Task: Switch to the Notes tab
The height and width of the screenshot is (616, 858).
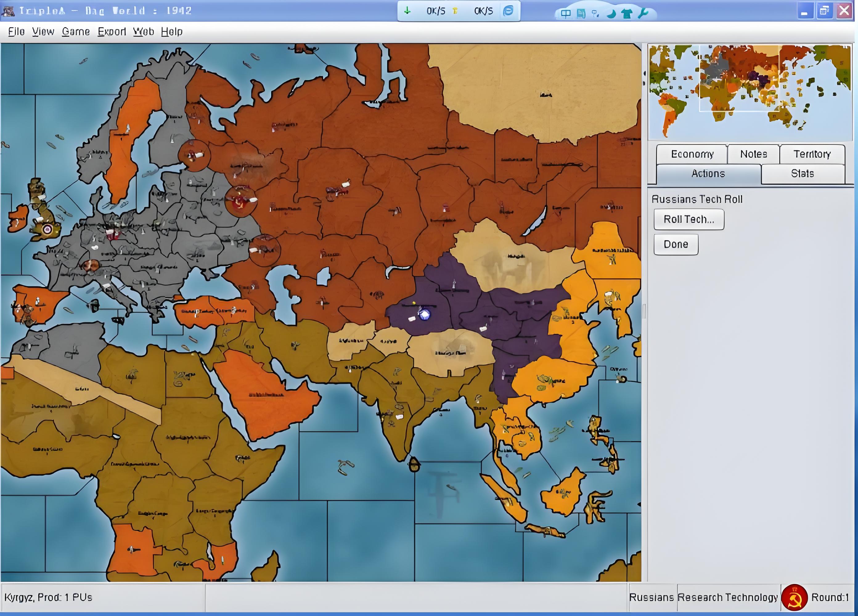Action: 753,154
